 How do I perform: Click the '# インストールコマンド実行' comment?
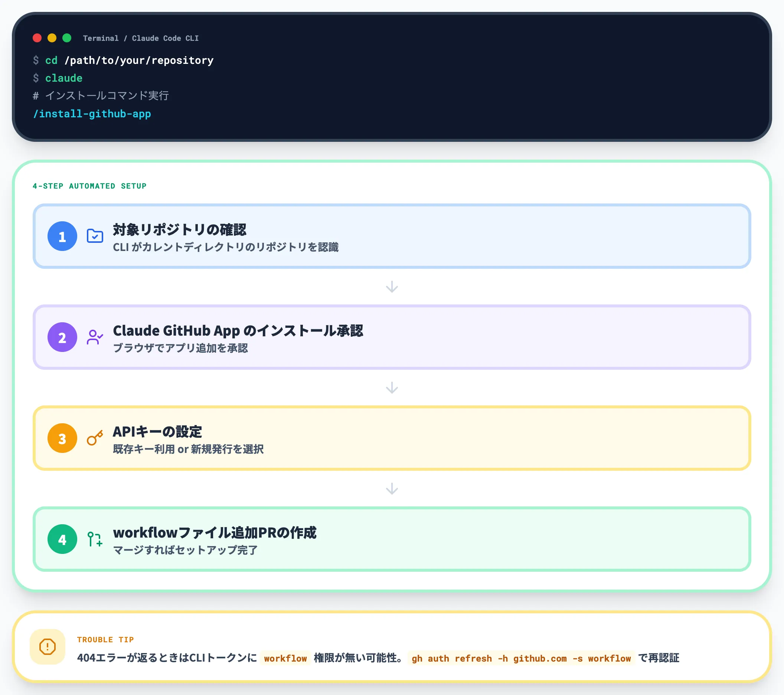point(101,95)
